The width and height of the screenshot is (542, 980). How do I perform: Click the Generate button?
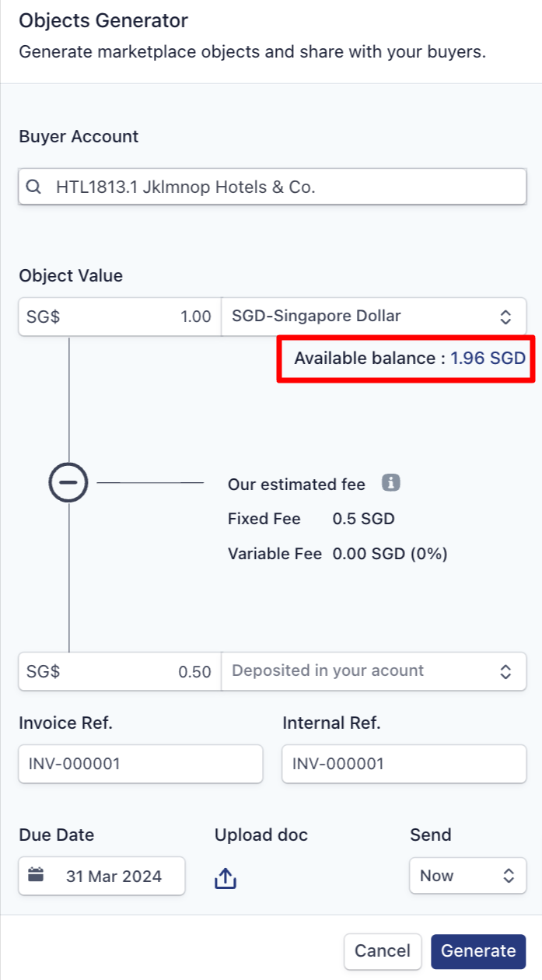(478, 950)
